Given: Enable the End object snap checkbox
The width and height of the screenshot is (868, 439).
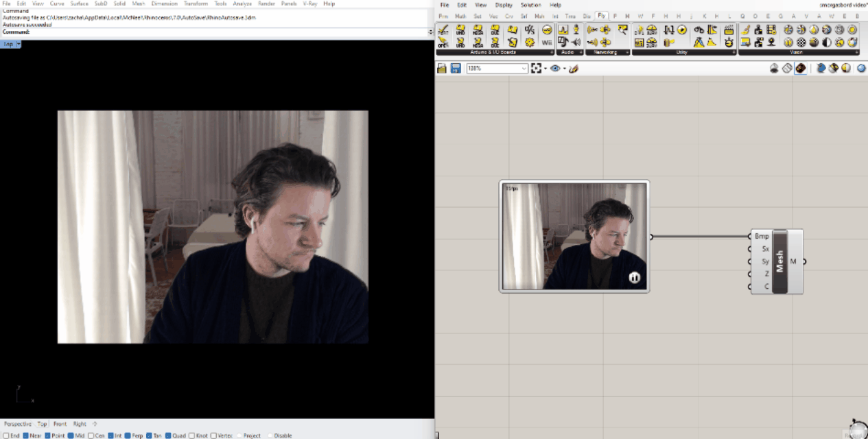Looking at the screenshot, I should tap(6, 436).
